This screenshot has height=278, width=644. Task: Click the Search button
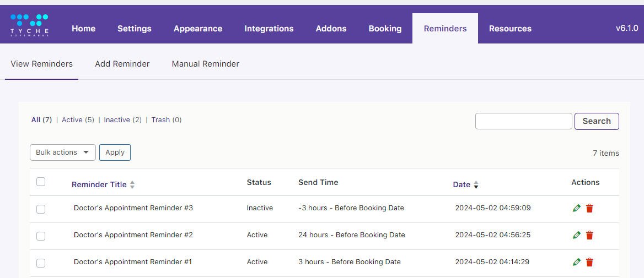597,121
